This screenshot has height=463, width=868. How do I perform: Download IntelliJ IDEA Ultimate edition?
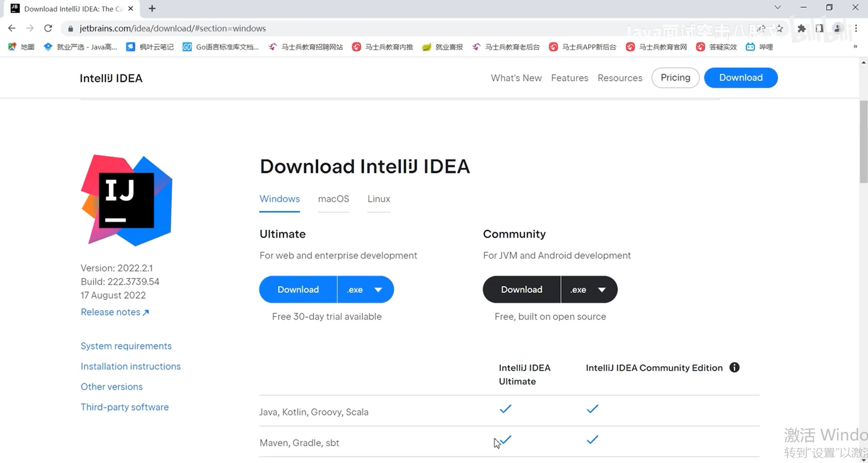point(298,289)
